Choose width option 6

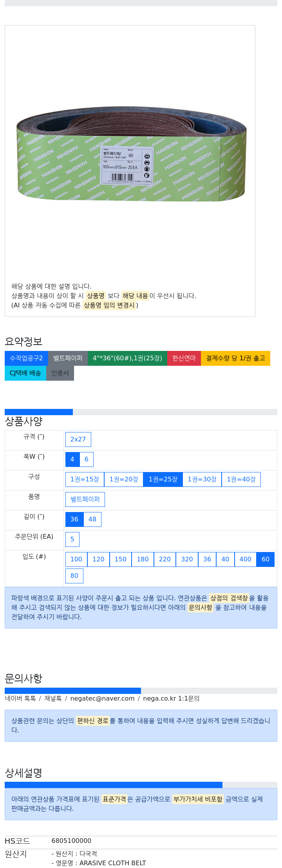coord(87,459)
